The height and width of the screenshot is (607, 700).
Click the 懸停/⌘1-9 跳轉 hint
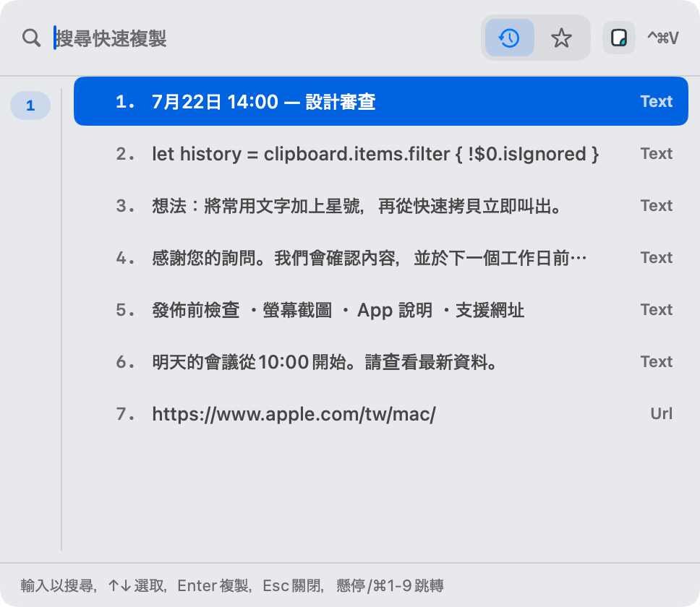[390, 585]
